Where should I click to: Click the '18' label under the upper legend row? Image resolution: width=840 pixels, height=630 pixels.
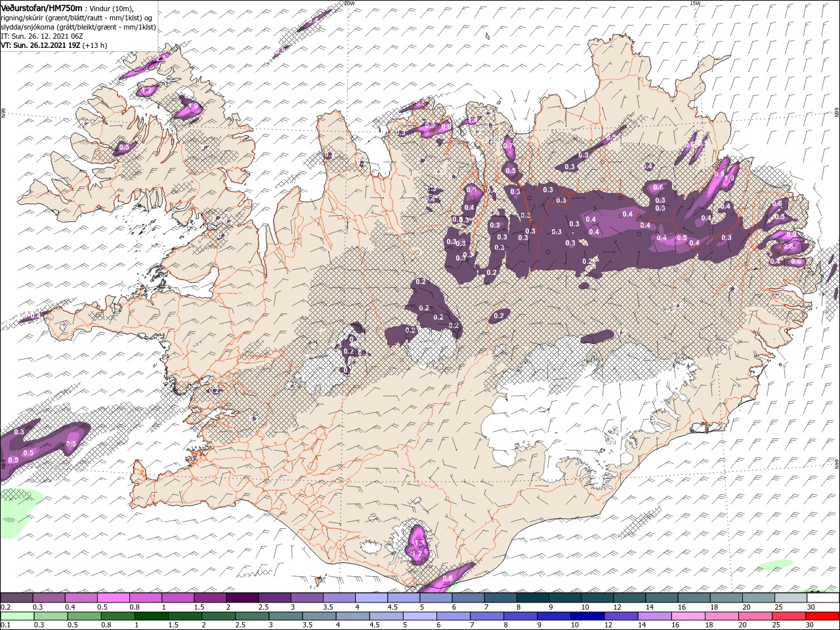[713, 607]
